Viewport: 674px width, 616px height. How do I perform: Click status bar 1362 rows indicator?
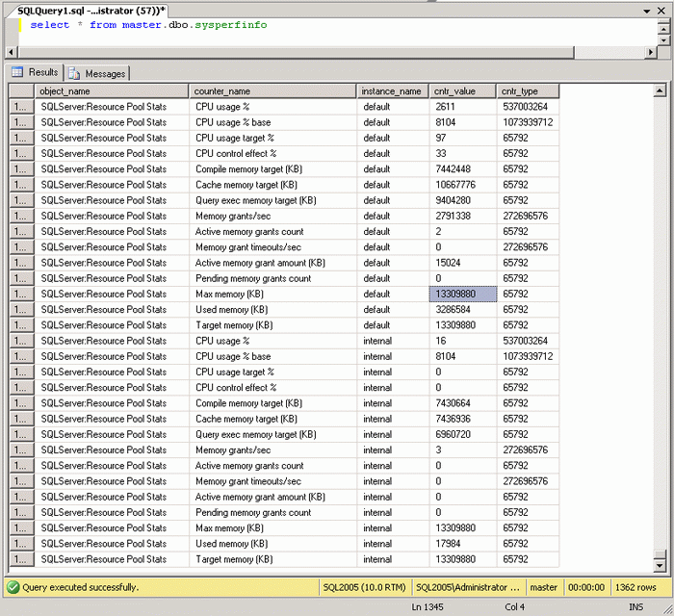click(x=635, y=587)
